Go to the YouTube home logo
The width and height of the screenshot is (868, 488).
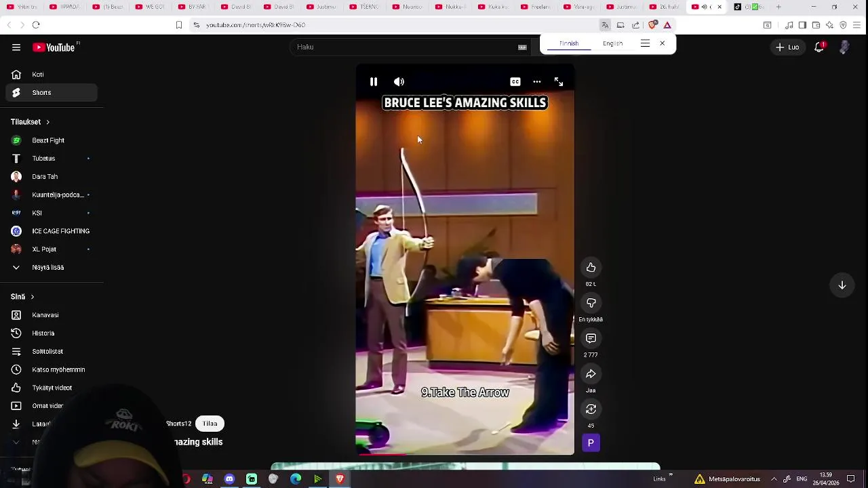pyautogui.click(x=54, y=47)
